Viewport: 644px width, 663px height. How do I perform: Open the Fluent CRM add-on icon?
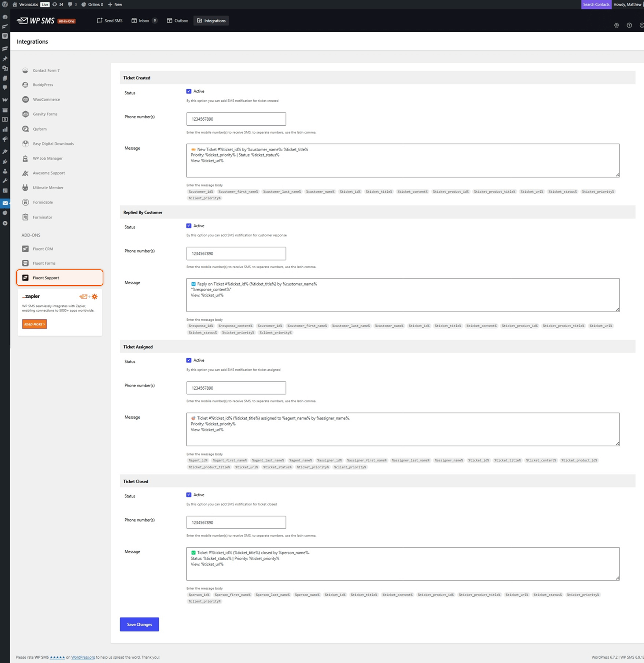pyautogui.click(x=25, y=249)
